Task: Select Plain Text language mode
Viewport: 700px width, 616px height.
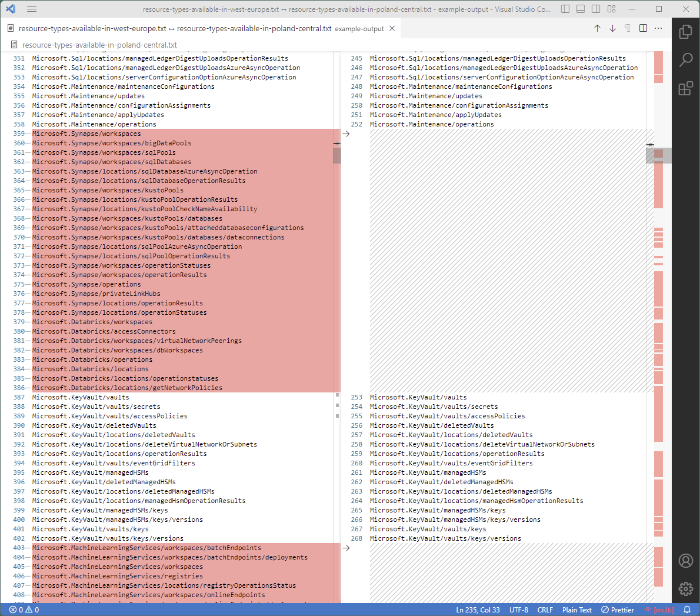Action: [x=577, y=610]
